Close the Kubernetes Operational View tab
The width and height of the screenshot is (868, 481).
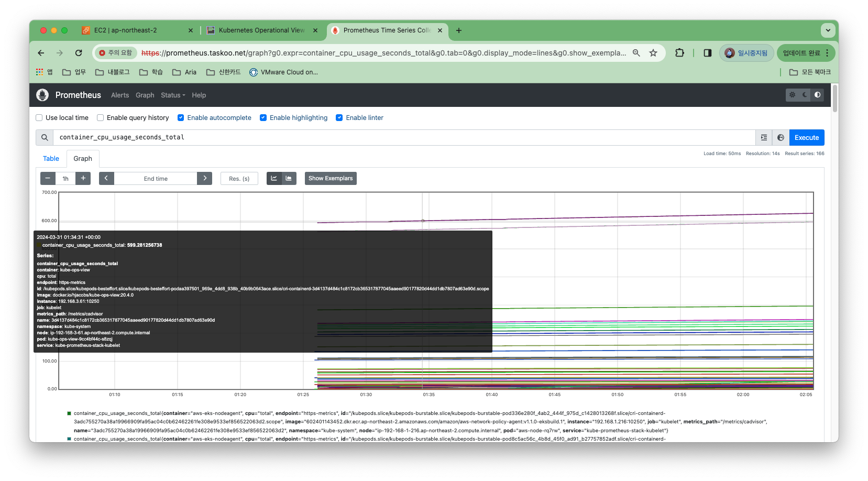click(x=315, y=30)
